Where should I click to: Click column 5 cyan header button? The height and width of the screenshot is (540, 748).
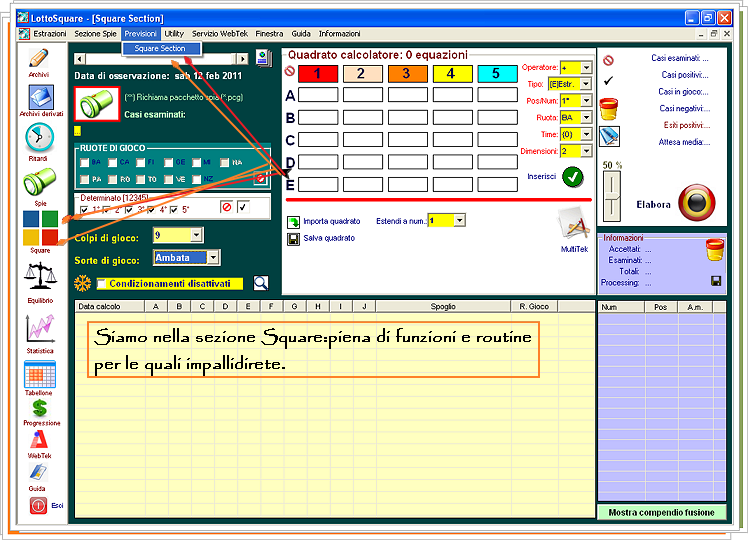tap(497, 74)
